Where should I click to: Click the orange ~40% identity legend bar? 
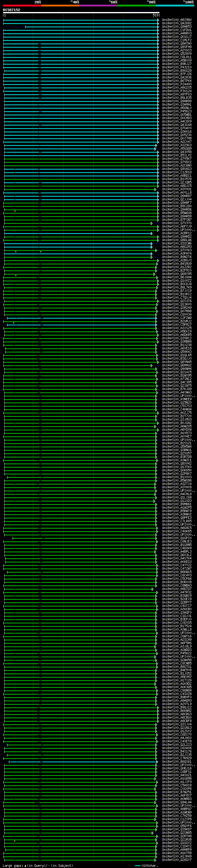click(60, 6)
